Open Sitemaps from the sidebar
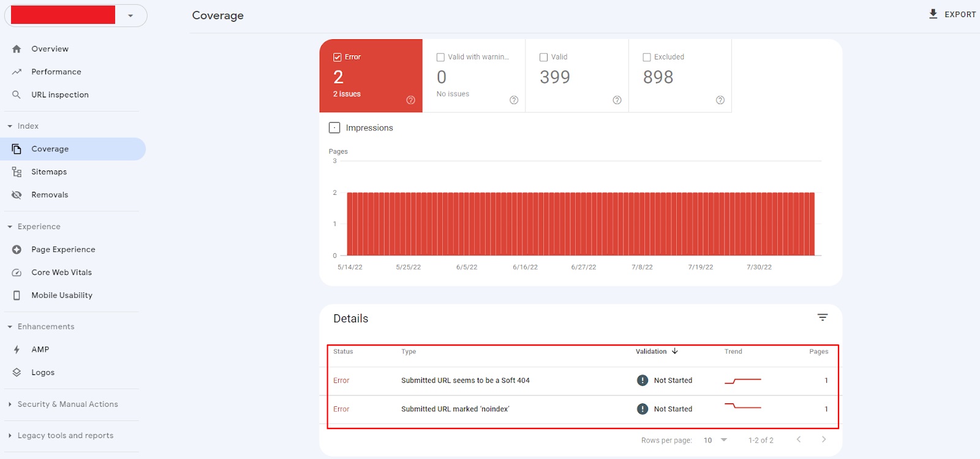980x459 pixels. (x=49, y=172)
